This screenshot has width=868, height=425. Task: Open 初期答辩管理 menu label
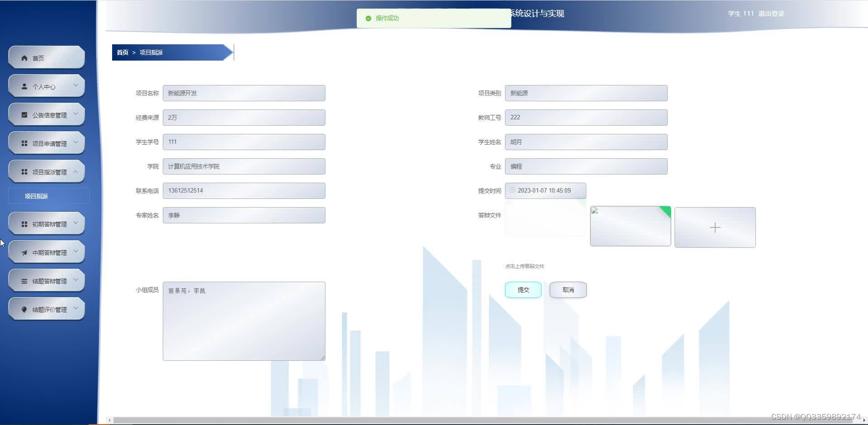pos(49,224)
